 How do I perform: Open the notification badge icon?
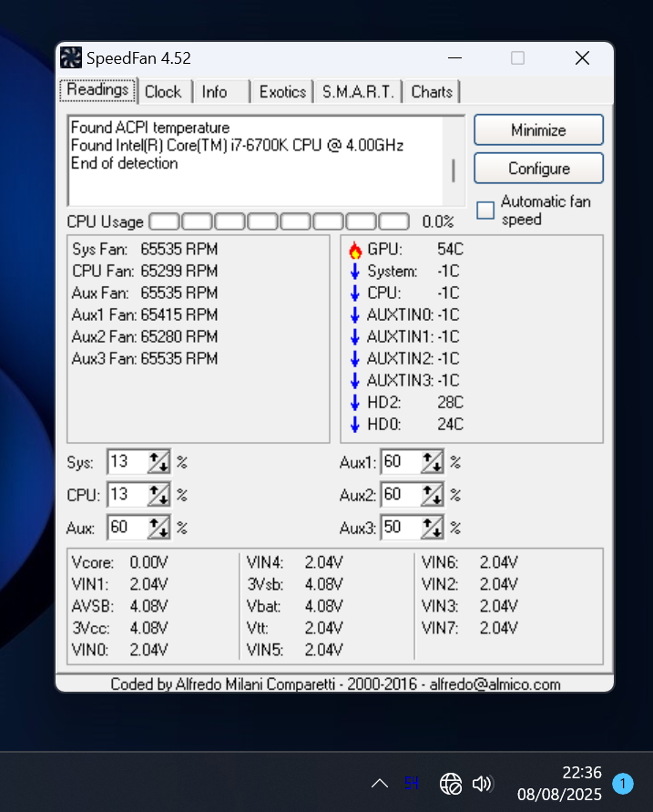coord(622,784)
